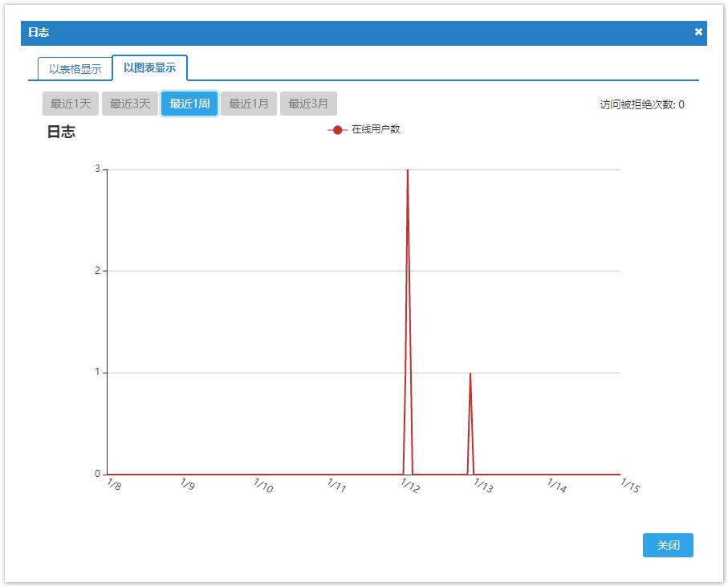Screen dimensions: 728x587
Task: Click the 1/8 axis label
Action: pos(114,484)
